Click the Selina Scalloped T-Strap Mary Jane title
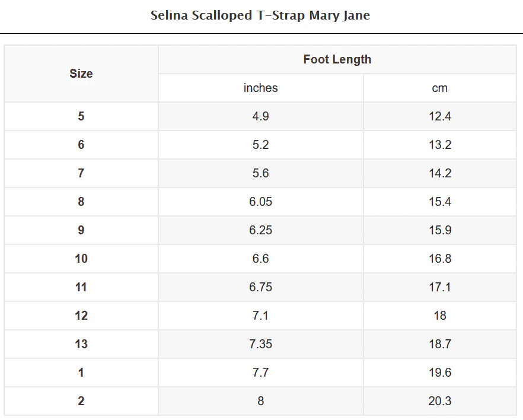 pyautogui.click(x=260, y=15)
